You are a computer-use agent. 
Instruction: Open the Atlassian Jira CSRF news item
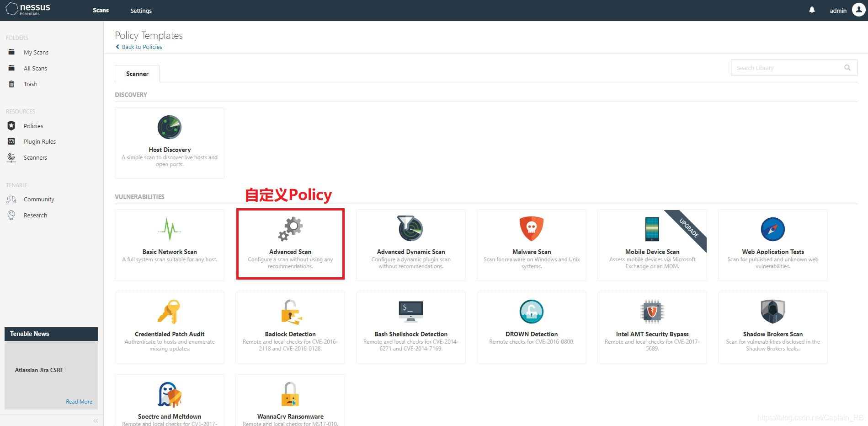[x=39, y=370]
